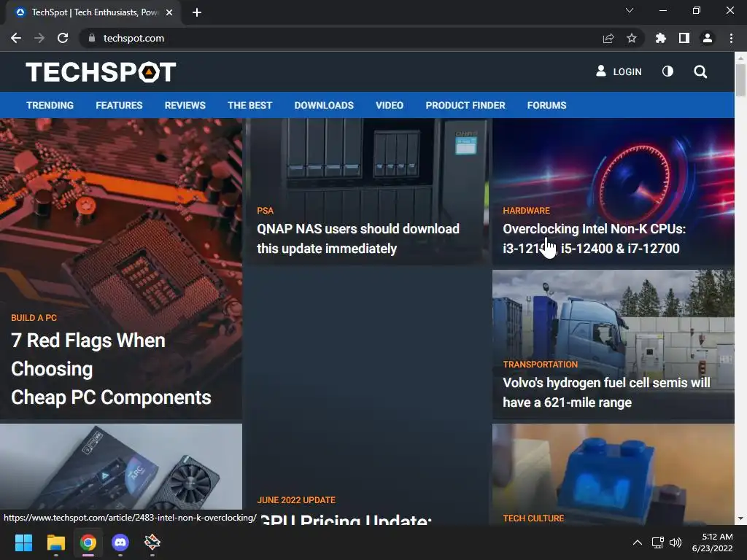Click the scrollbar down arrow
The image size is (747, 560).
click(x=740, y=518)
